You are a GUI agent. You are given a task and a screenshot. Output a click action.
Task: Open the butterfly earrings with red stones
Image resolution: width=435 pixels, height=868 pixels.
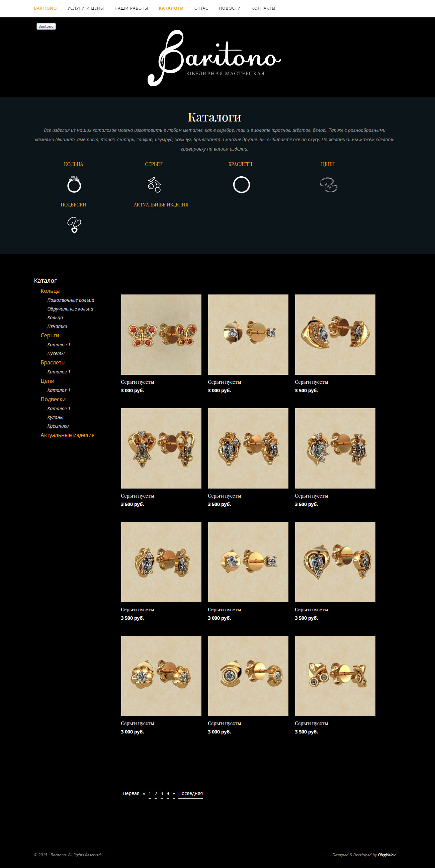point(161,335)
